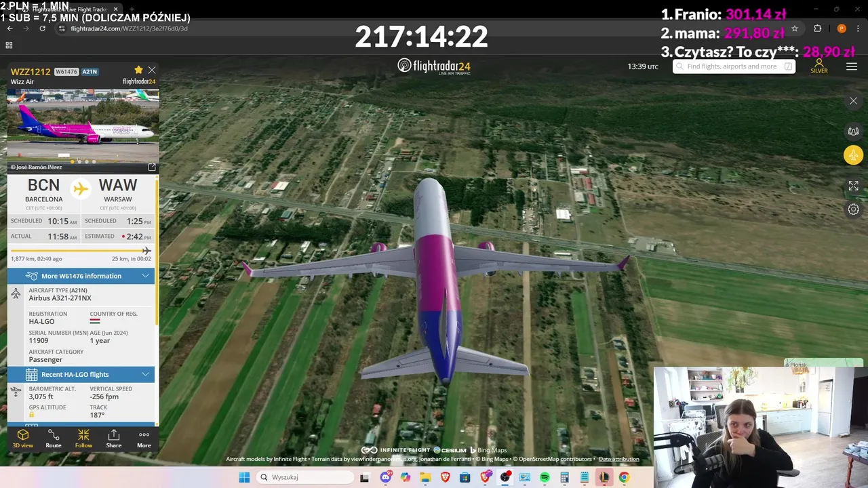The width and height of the screenshot is (868, 488).
Task: Open browser extensions puzzle icon
Action: (x=817, y=28)
